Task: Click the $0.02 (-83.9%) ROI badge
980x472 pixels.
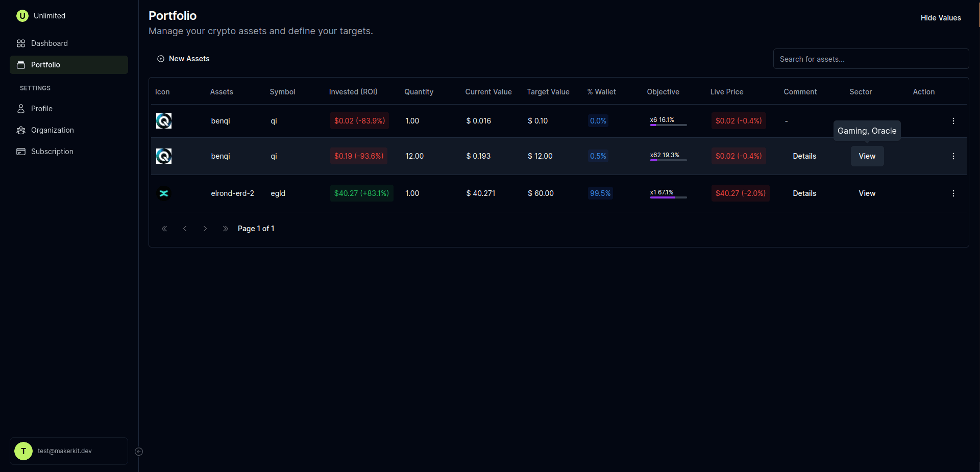Action: pyautogui.click(x=359, y=121)
